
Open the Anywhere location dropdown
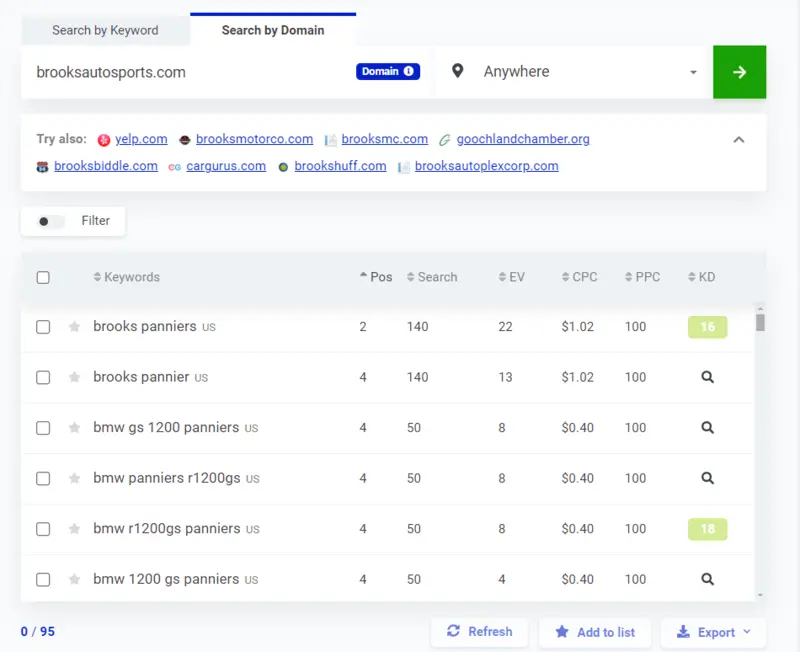574,72
